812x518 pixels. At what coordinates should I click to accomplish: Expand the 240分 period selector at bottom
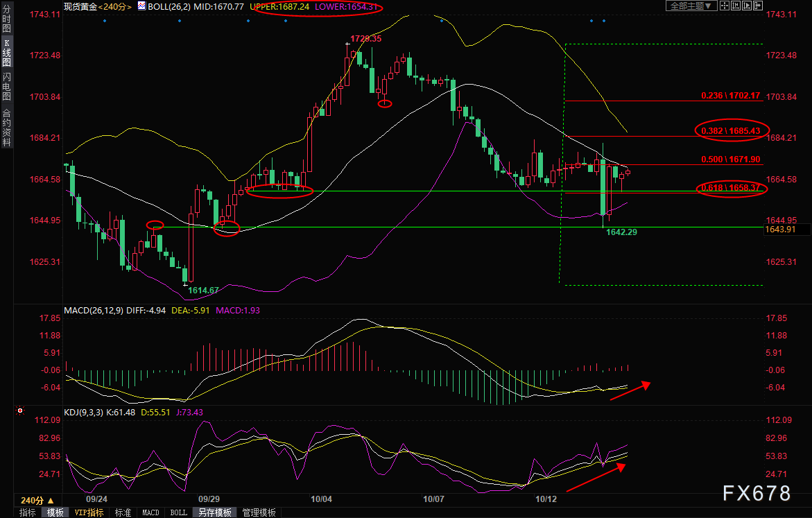[37, 500]
